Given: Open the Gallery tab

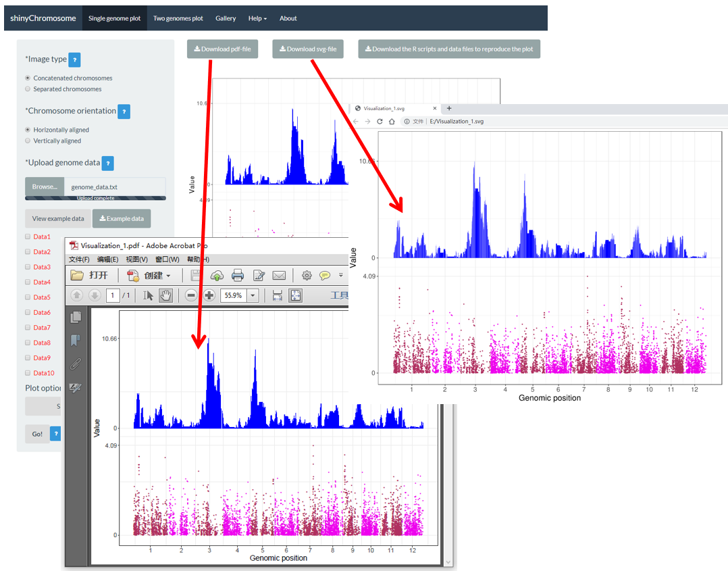Looking at the screenshot, I should [x=226, y=18].
